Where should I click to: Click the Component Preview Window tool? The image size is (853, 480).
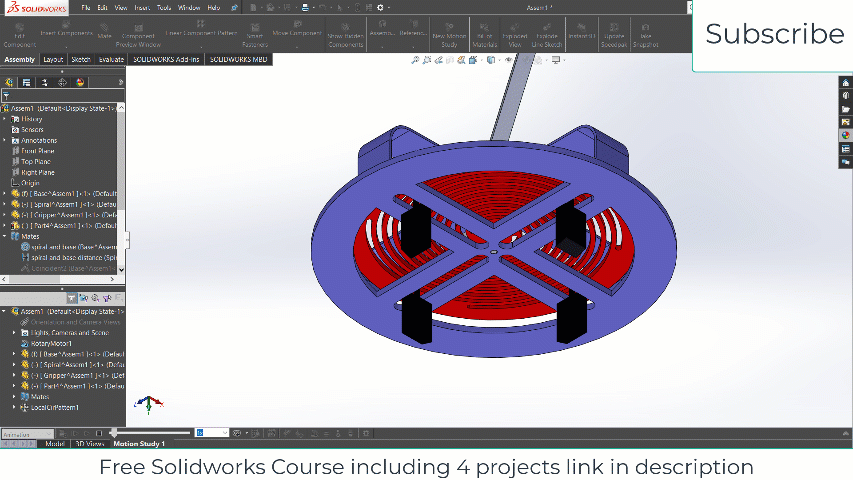(138, 35)
